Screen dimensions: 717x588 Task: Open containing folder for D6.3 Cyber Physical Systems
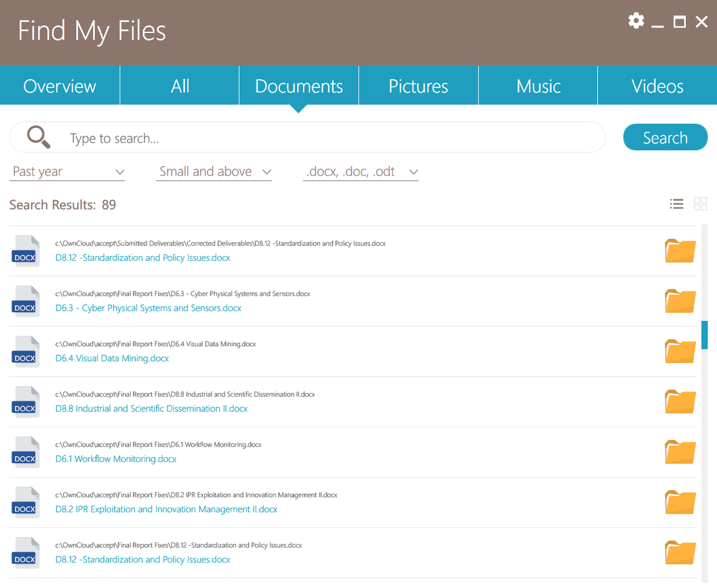(680, 301)
